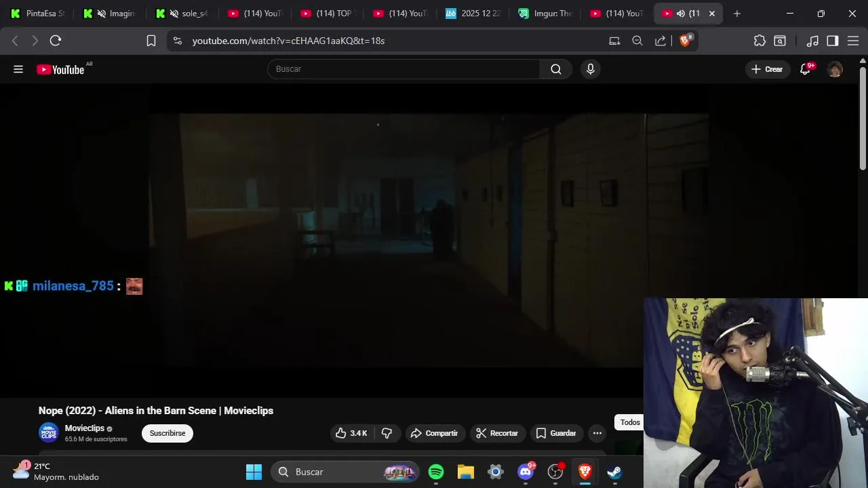Open Spotify from the taskbar
Screen dimensions: 868x488
coord(436,472)
